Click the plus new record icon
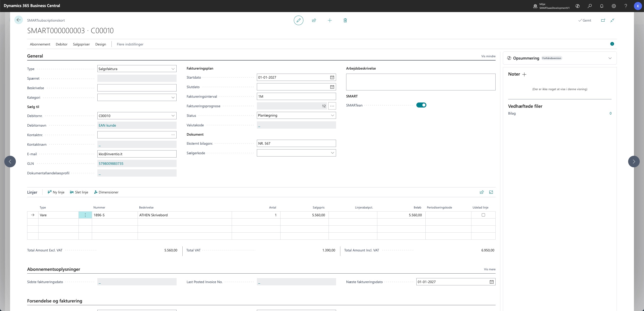This screenshot has height=311, width=644. coord(330,20)
